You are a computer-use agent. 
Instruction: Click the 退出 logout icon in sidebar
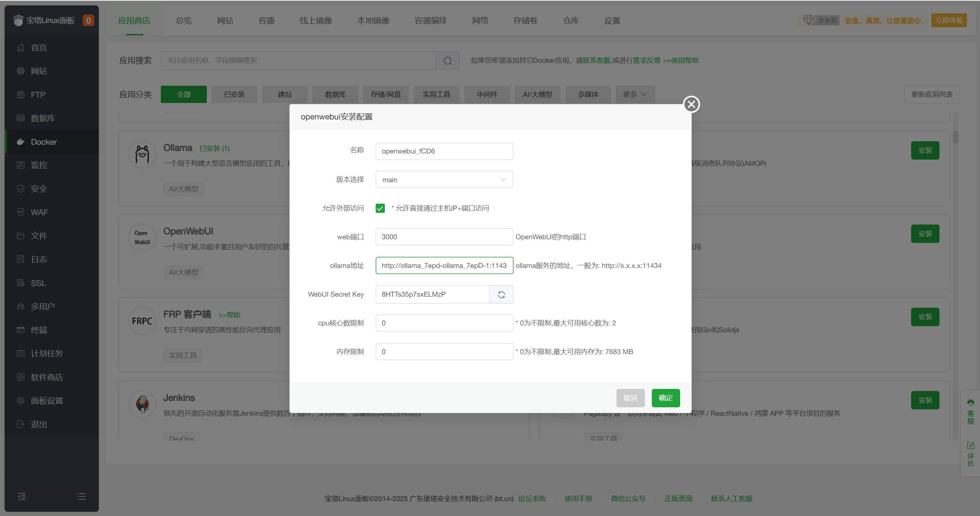click(x=21, y=424)
